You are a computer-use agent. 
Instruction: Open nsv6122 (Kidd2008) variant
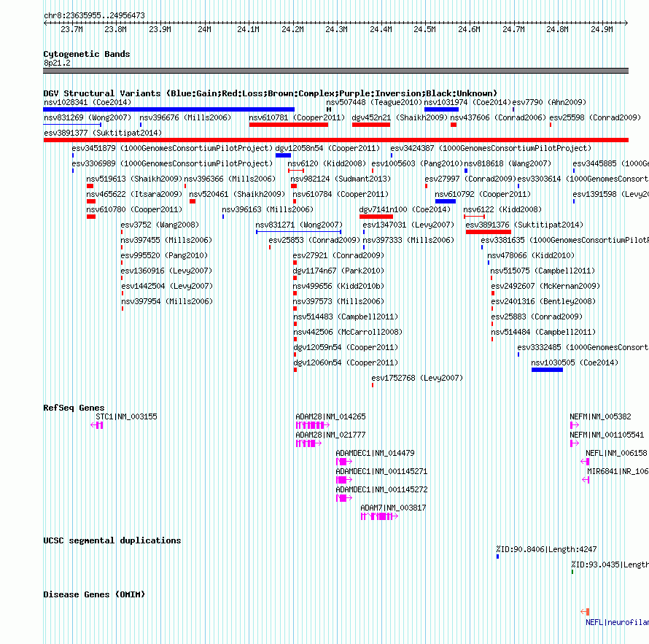click(502, 209)
